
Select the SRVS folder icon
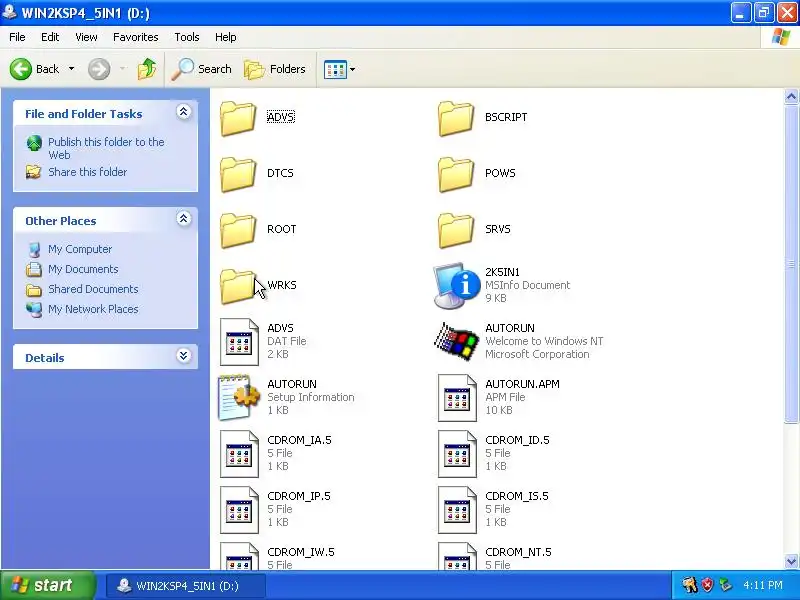[456, 231]
